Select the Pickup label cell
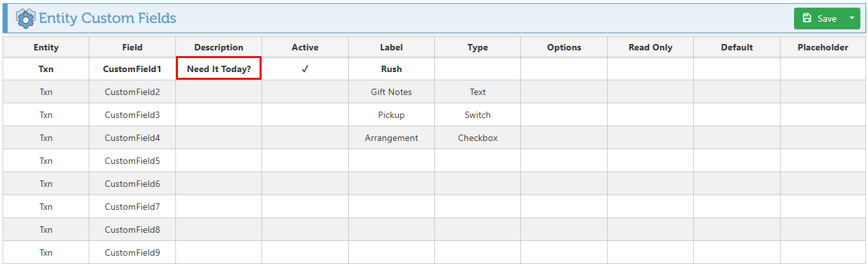The width and height of the screenshot is (868, 264). 392,115
